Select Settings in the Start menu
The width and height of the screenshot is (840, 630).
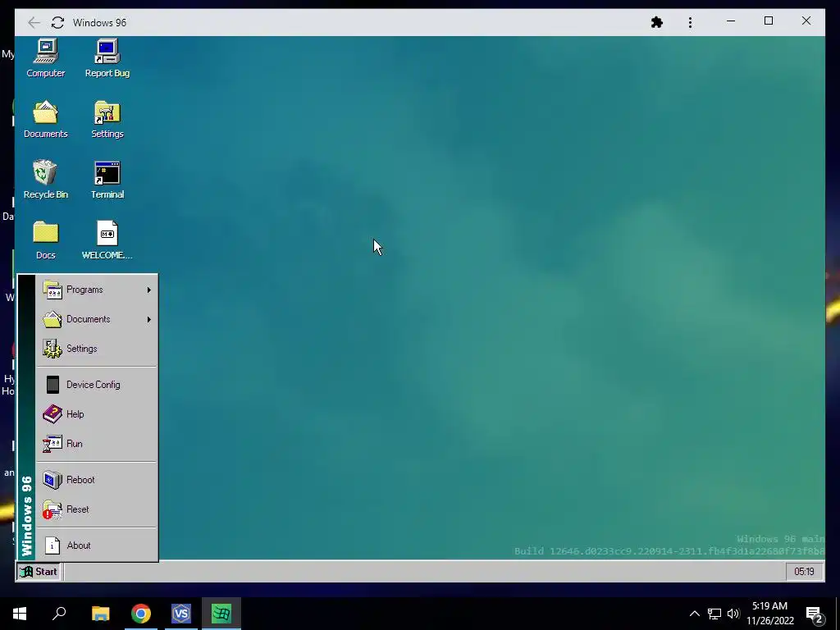click(97, 349)
